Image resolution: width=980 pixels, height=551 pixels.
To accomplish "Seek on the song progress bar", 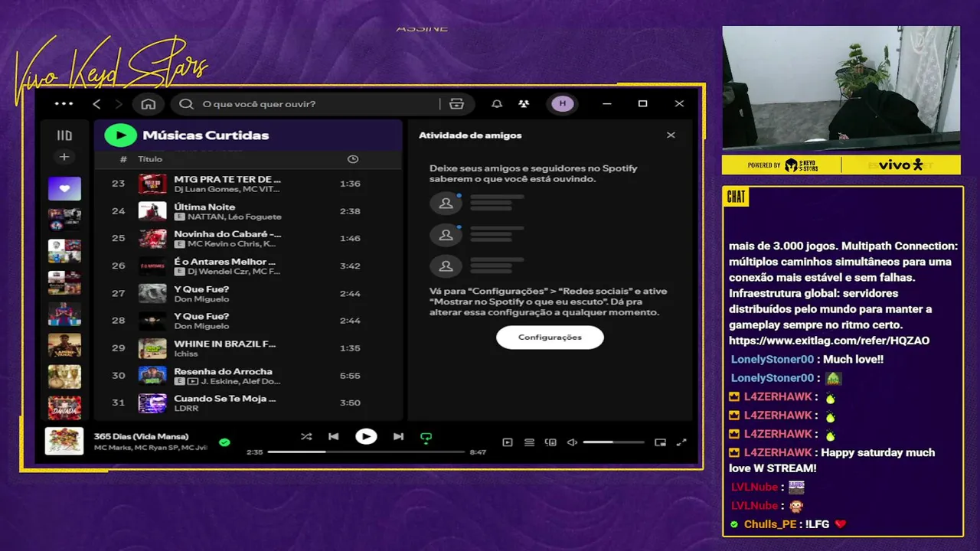I will [366, 452].
